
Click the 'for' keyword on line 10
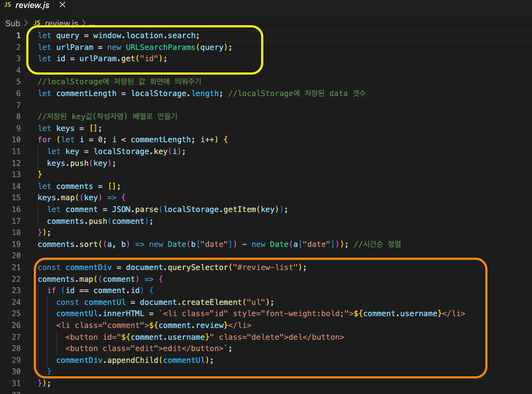45,140
